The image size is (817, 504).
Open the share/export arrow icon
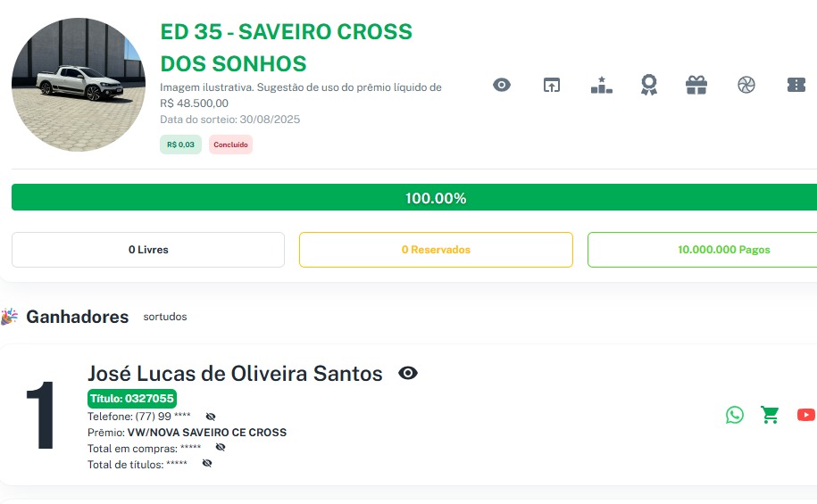[x=551, y=85]
